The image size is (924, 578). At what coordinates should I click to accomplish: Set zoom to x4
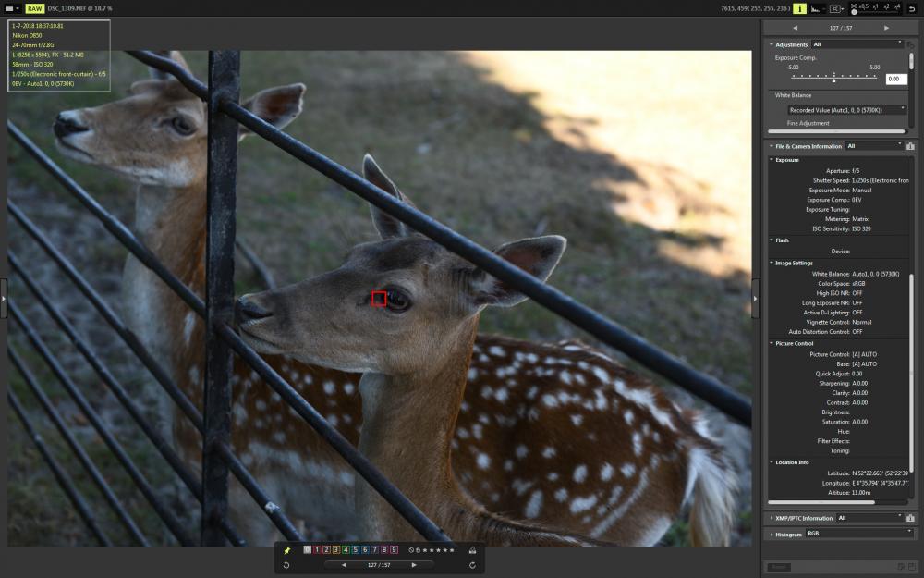897,6
